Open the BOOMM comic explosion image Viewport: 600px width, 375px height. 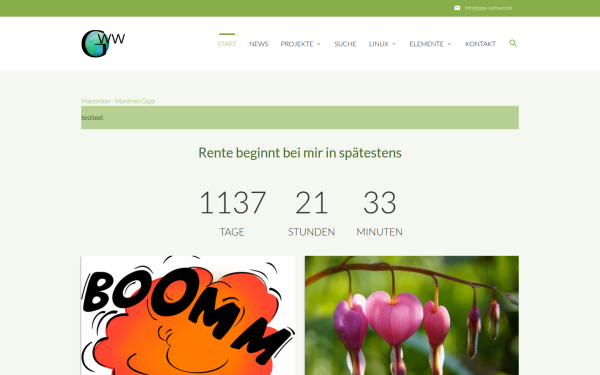click(x=188, y=315)
